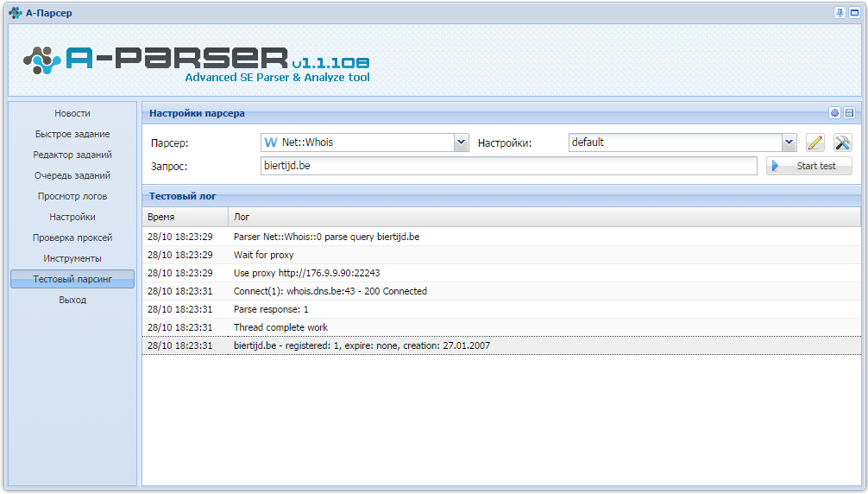Select log row 'Parser Net::Whois::0 parse query'
This screenshot has width=868, height=494.
pos(501,237)
